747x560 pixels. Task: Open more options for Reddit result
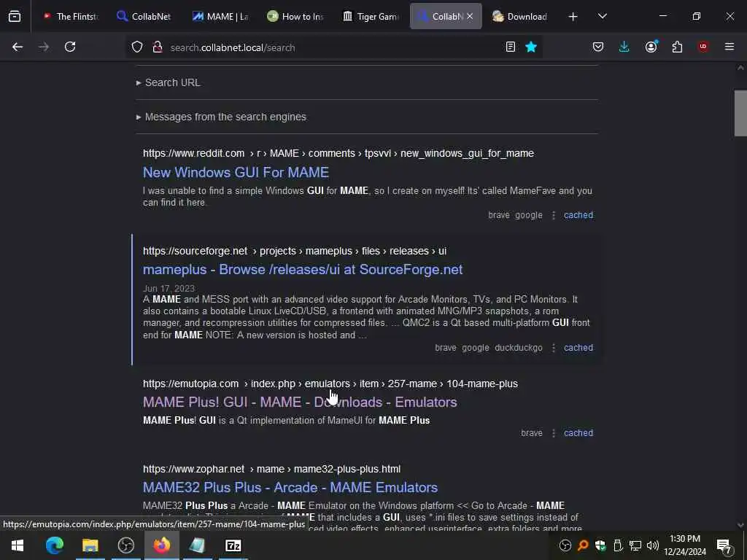(x=554, y=215)
